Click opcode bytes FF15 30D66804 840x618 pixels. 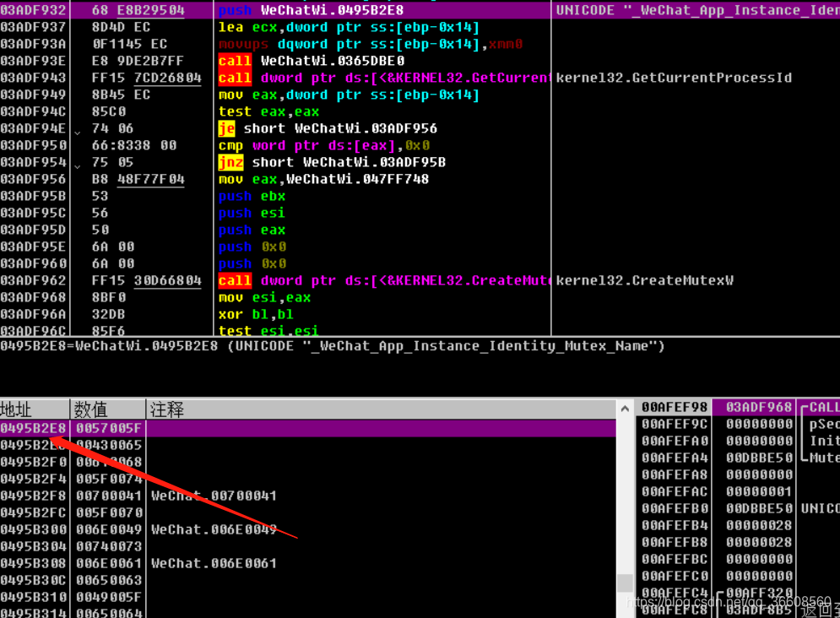click(146, 280)
